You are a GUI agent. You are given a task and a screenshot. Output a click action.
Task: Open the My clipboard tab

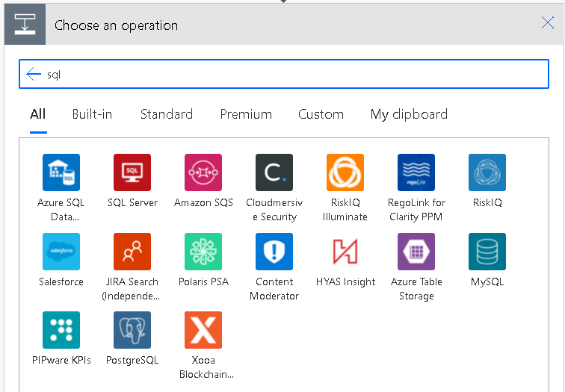pos(409,114)
